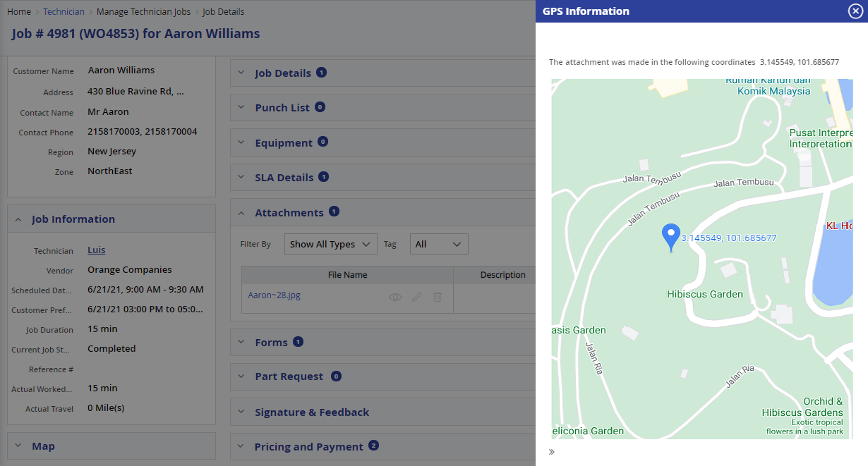Preview Aaron~28.jpg with the eye icon
Viewport: 868px width, 466px height.
coord(395,297)
